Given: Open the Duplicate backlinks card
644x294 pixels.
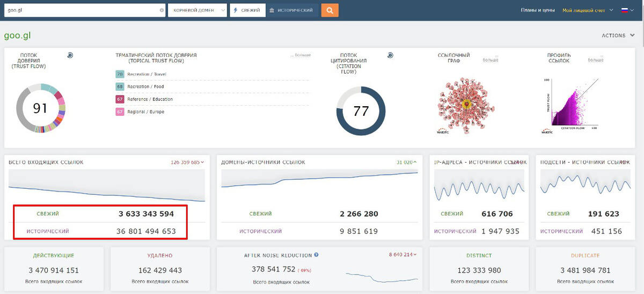Looking at the screenshot, I should (x=585, y=268).
